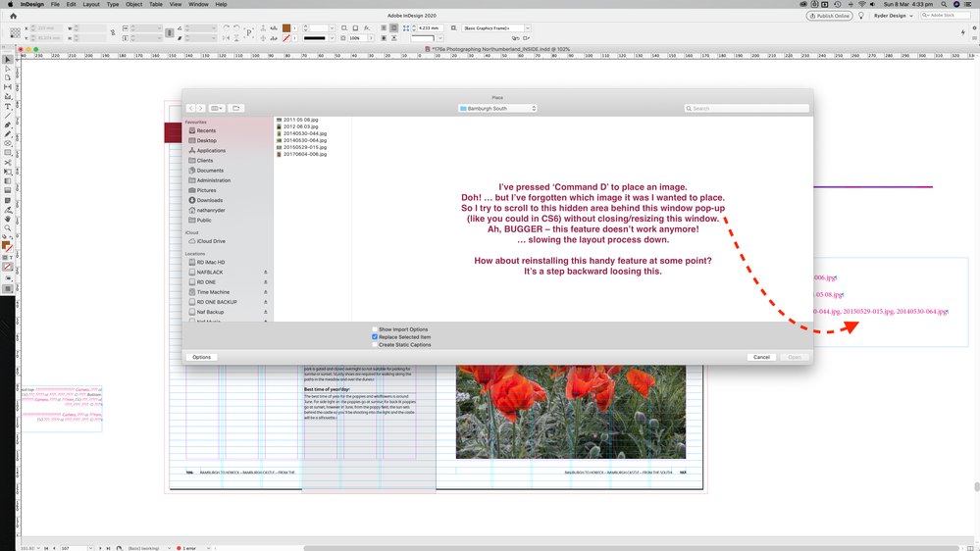Click Options button in Place dialog
Screen dimensions: 980x551
201,357
